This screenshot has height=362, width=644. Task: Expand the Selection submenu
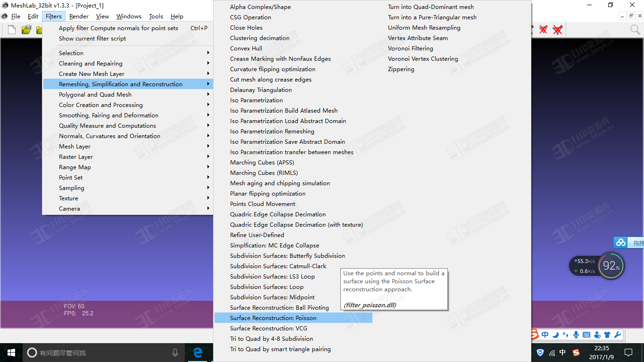coord(128,53)
